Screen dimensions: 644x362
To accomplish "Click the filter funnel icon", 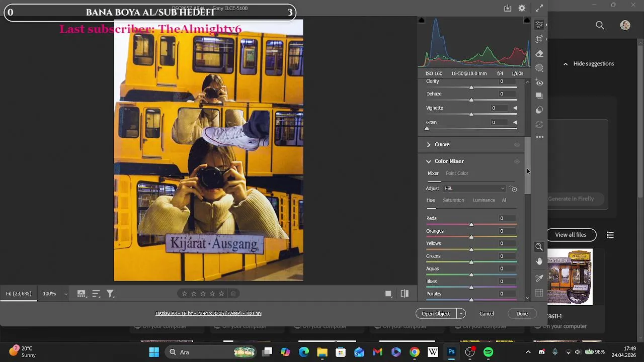I will point(110,294).
